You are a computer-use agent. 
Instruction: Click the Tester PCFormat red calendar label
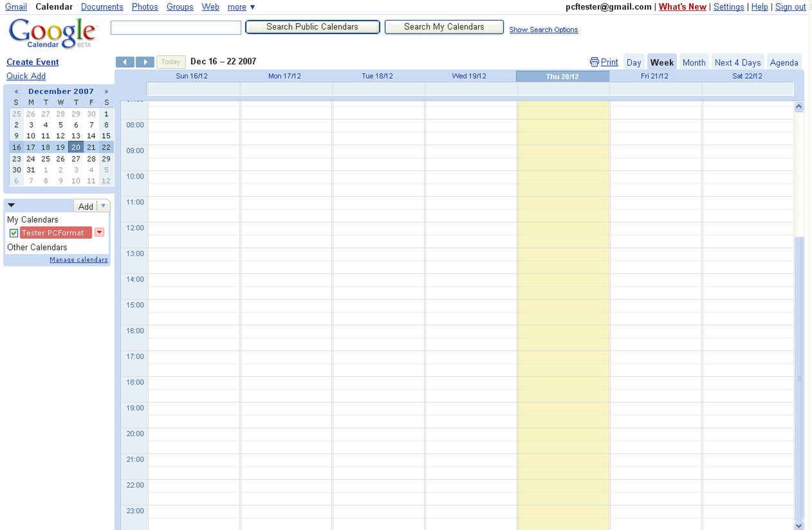coord(56,233)
